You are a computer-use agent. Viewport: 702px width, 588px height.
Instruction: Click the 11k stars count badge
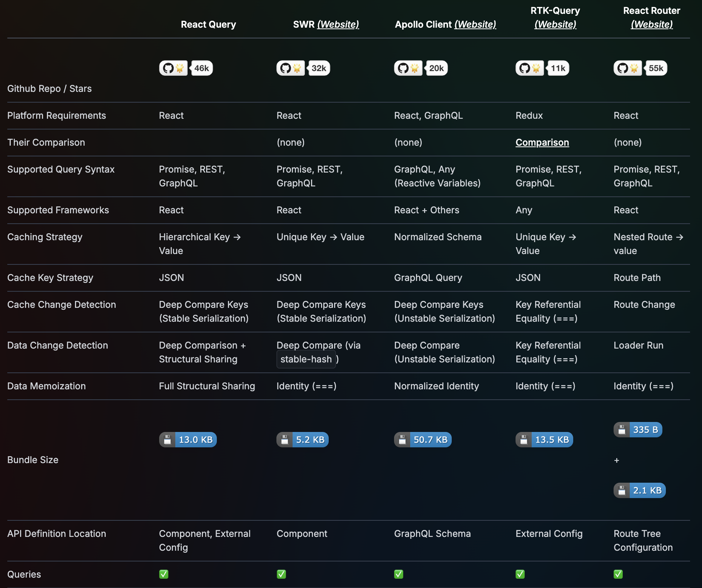click(558, 68)
